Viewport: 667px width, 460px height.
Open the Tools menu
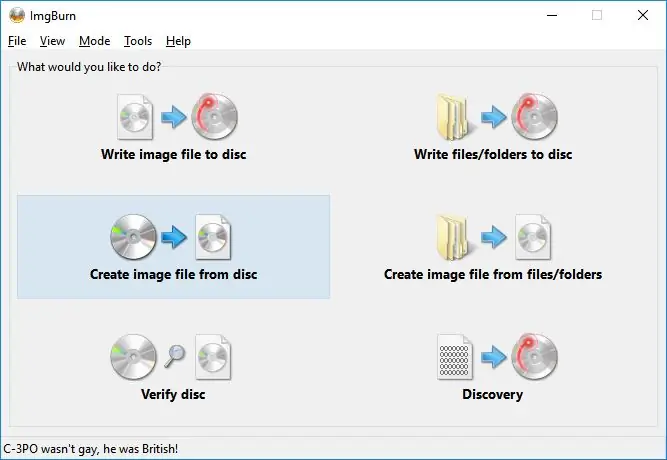pyautogui.click(x=138, y=41)
